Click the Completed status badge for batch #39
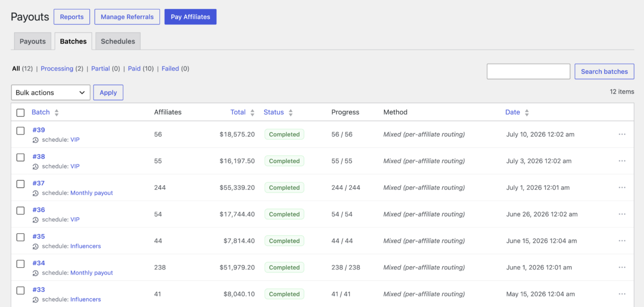 (284, 134)
